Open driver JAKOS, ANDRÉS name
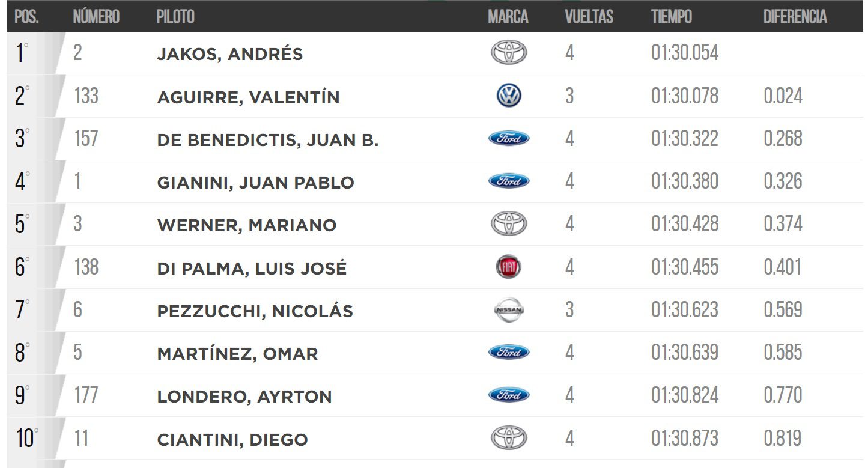The image size is (868, 468). pos(229,54)
